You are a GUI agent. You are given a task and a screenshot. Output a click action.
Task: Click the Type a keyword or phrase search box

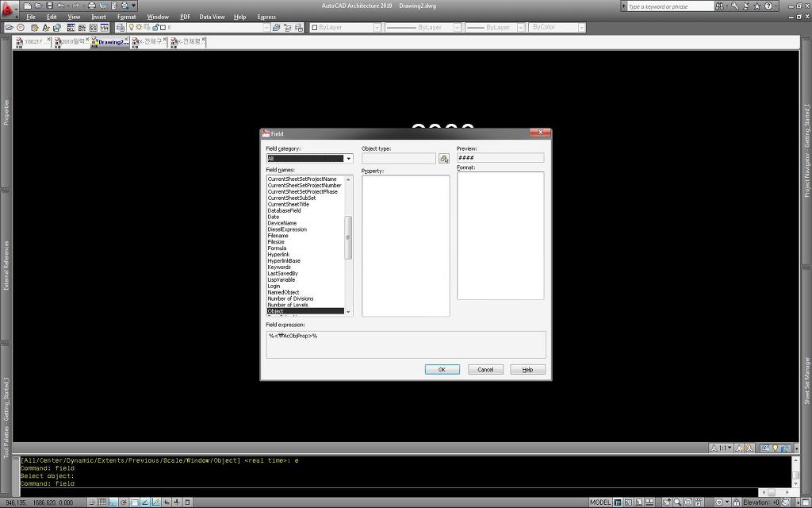coord(671,6)
